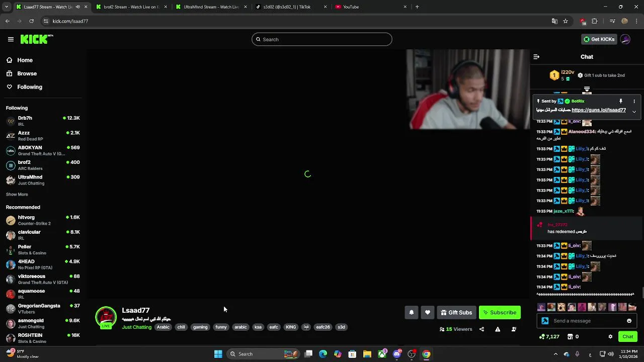Click the Gift Subs button
Screen dimensions: 644x362
click(x=456, y=312)
